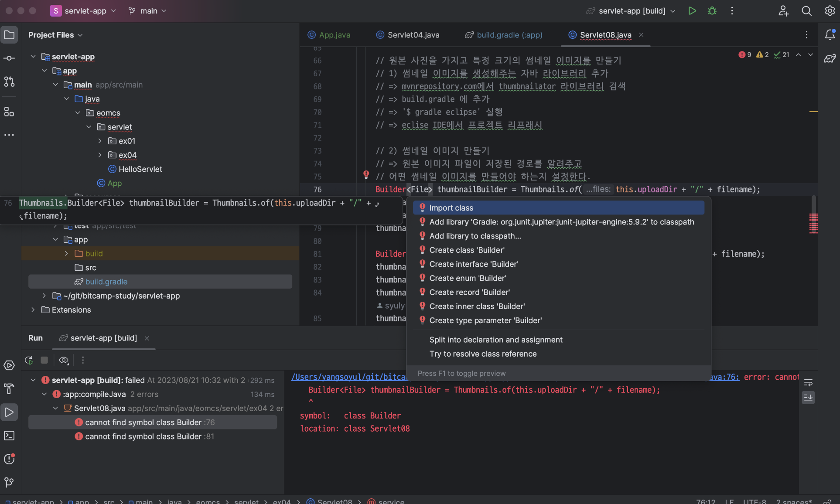Open the main branch dropdown
This screenshot has width=840, height=504.
tap(148, 11)
